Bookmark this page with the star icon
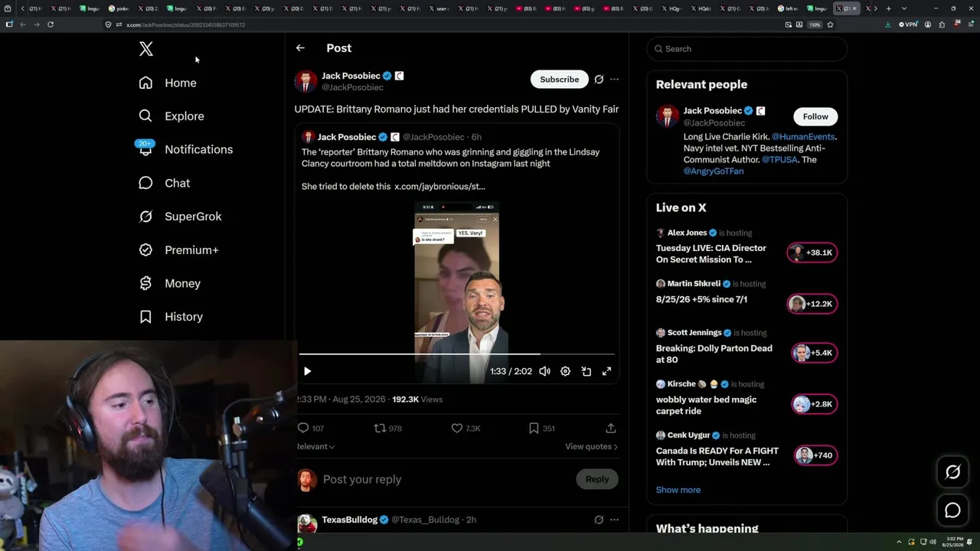The image size is (980, 551). point(830,24)
